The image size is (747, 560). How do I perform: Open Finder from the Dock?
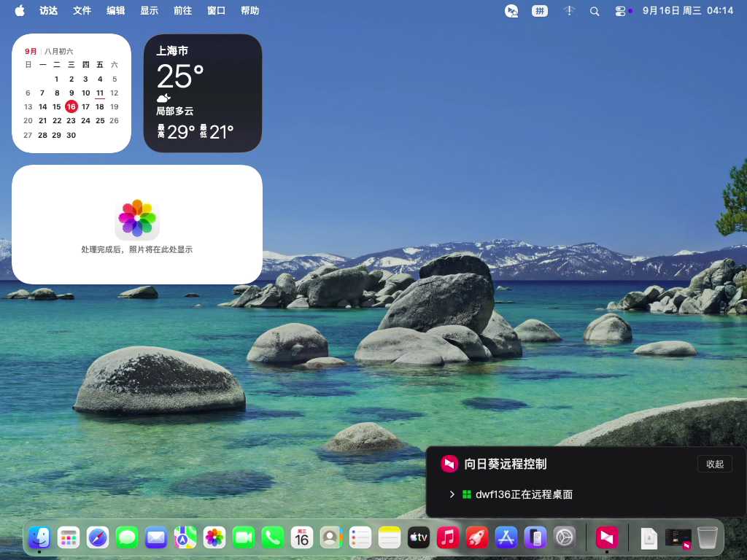point(39,537)
